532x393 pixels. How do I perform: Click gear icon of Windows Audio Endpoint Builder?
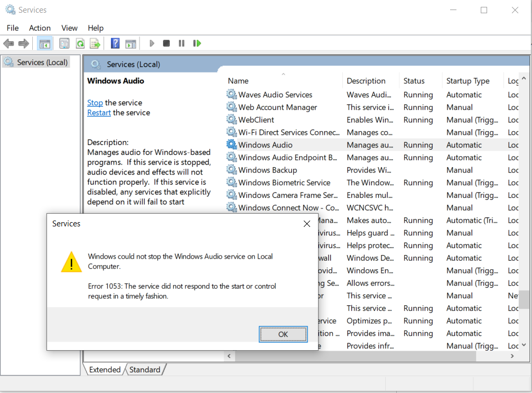[x=231, y=157]
